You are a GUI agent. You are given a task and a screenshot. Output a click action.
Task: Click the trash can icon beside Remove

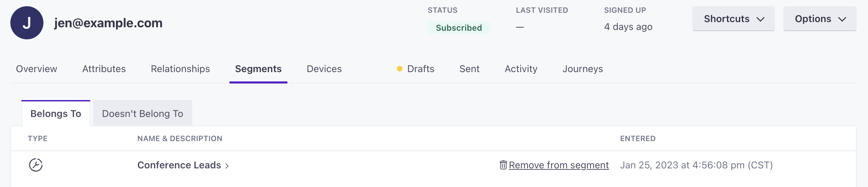click(x=503, y=165)
